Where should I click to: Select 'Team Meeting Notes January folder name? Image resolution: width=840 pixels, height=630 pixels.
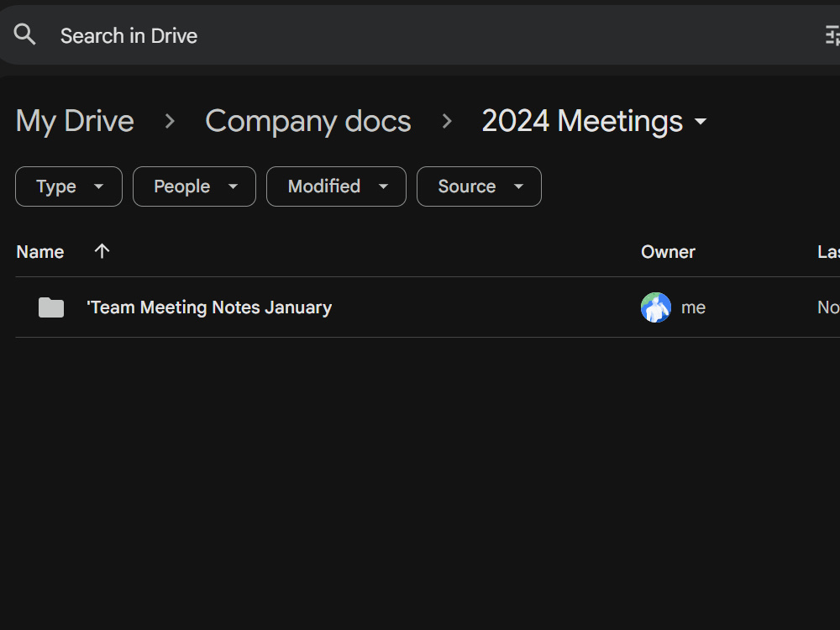209,307
